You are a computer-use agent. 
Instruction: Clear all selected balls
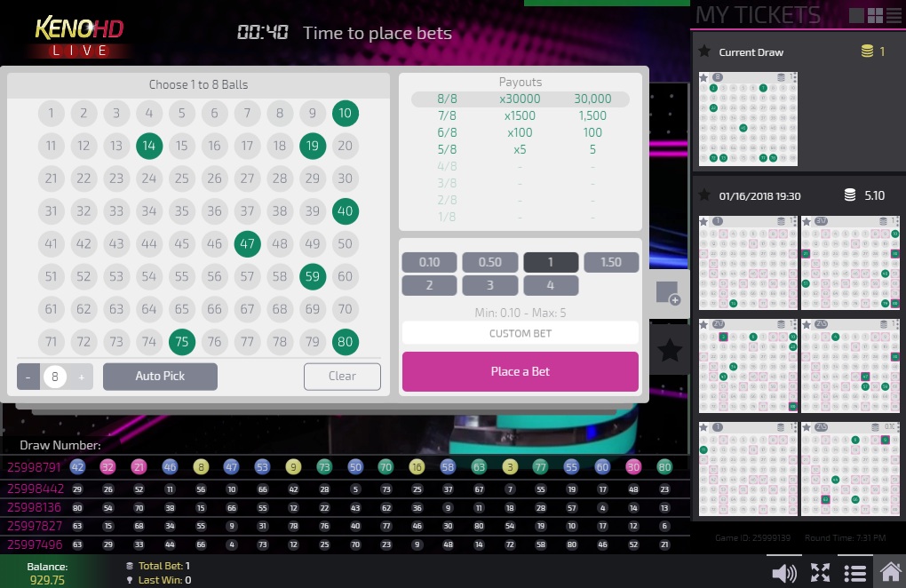click(342, 376)
